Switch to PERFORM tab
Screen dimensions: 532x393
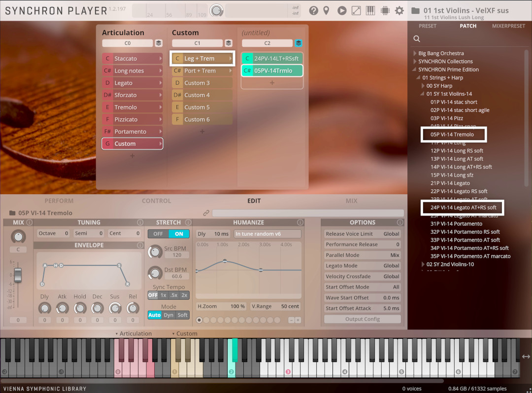59,201
